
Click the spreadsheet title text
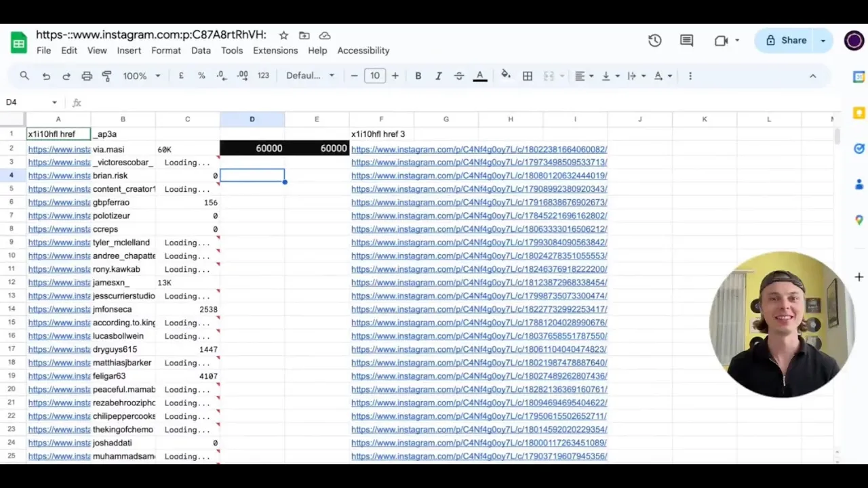(x=151, y=35)
